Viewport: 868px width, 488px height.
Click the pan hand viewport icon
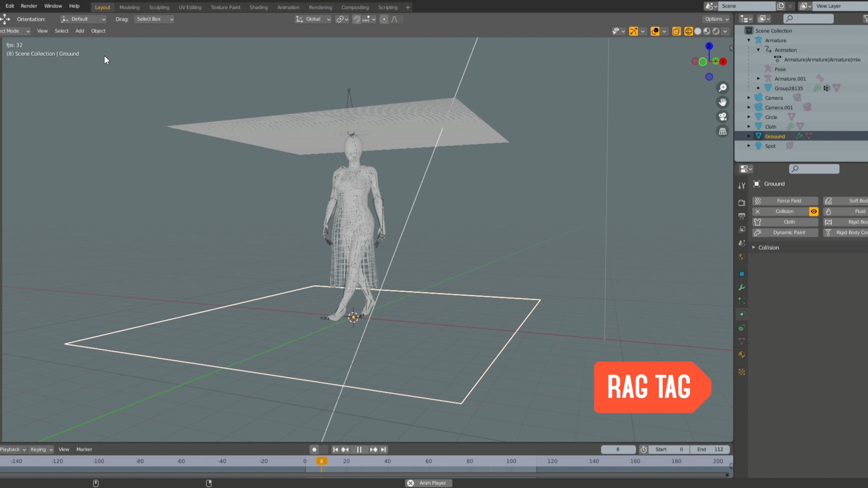click(x=722, y=102)
